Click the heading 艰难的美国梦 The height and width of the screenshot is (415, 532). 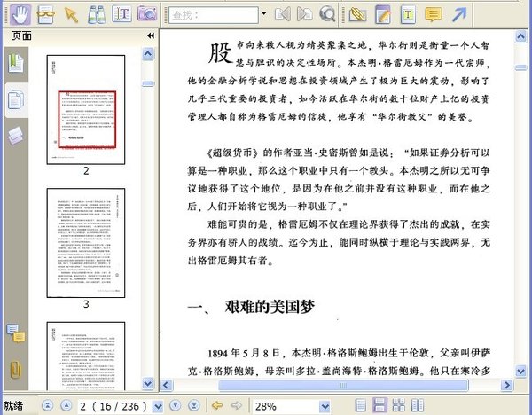(270, 307)
